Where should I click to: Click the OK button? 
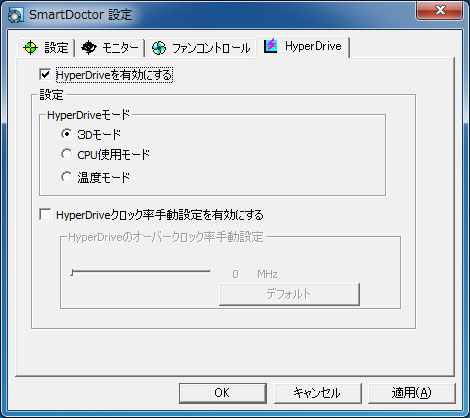tap(223, 393)
